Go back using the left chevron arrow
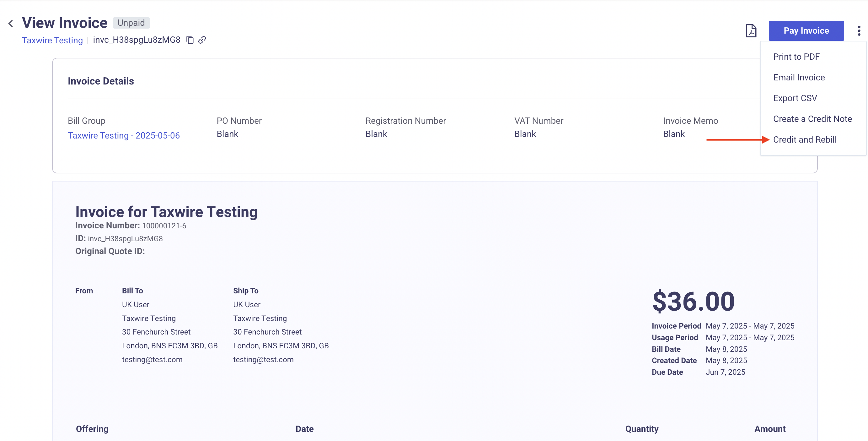Screen dimensions: 868x441 (11, 24)
